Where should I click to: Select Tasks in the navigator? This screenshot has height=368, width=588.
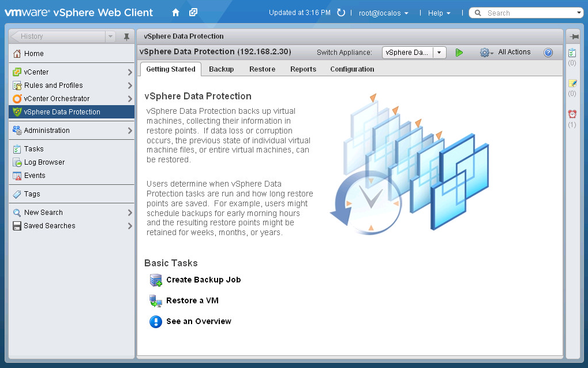(x=71, y=149)
